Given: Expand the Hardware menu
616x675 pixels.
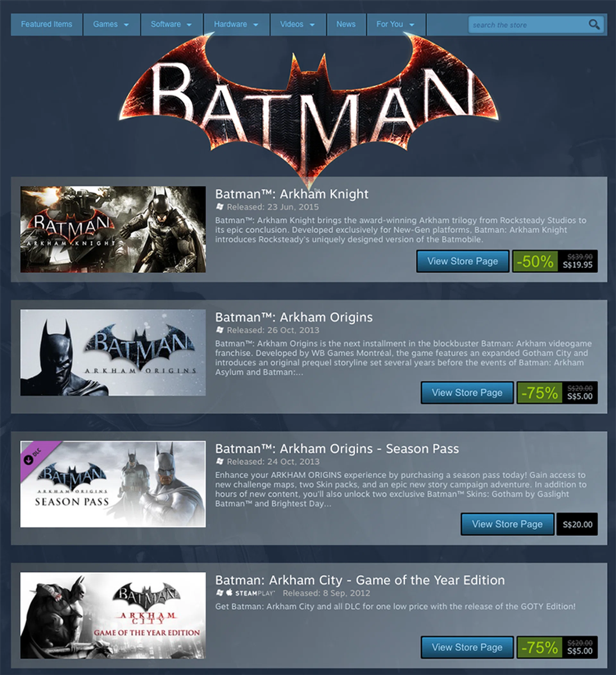Looking at the screenshot, I should coord(236,24).
